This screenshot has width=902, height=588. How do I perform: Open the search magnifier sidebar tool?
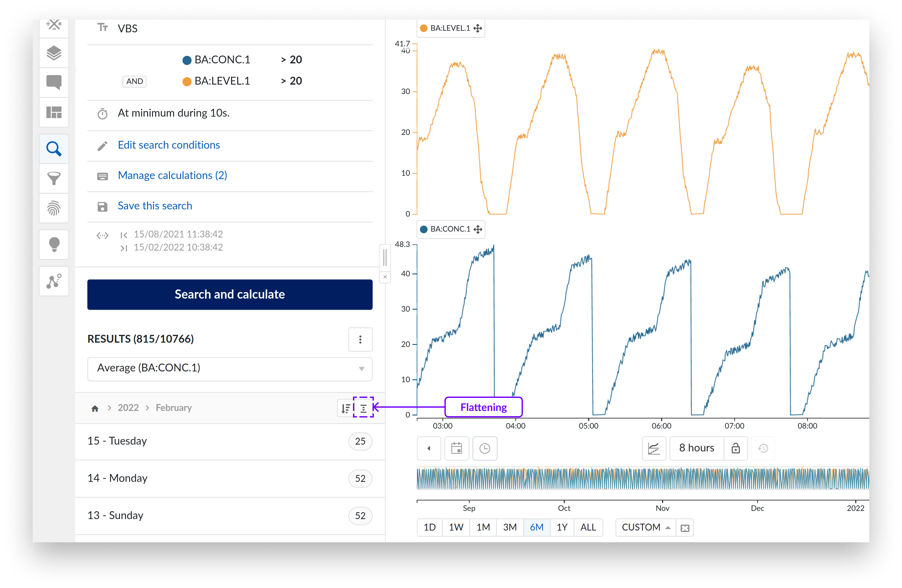pyautogui.click(x=54, y=149)
